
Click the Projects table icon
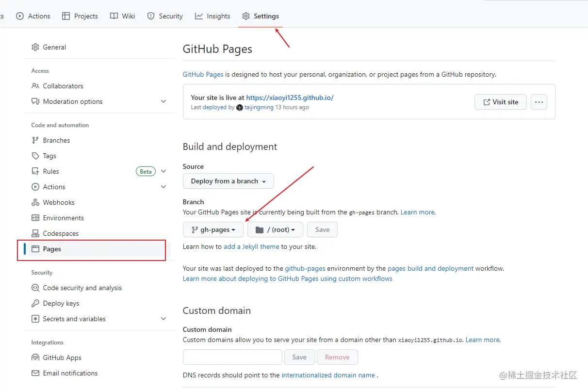[x=66, y=16]
